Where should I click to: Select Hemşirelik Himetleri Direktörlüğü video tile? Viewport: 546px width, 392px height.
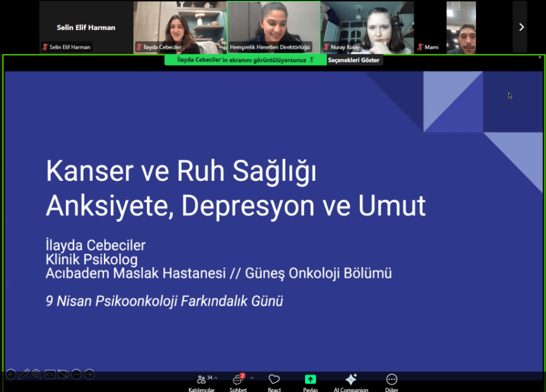[274, 27]
